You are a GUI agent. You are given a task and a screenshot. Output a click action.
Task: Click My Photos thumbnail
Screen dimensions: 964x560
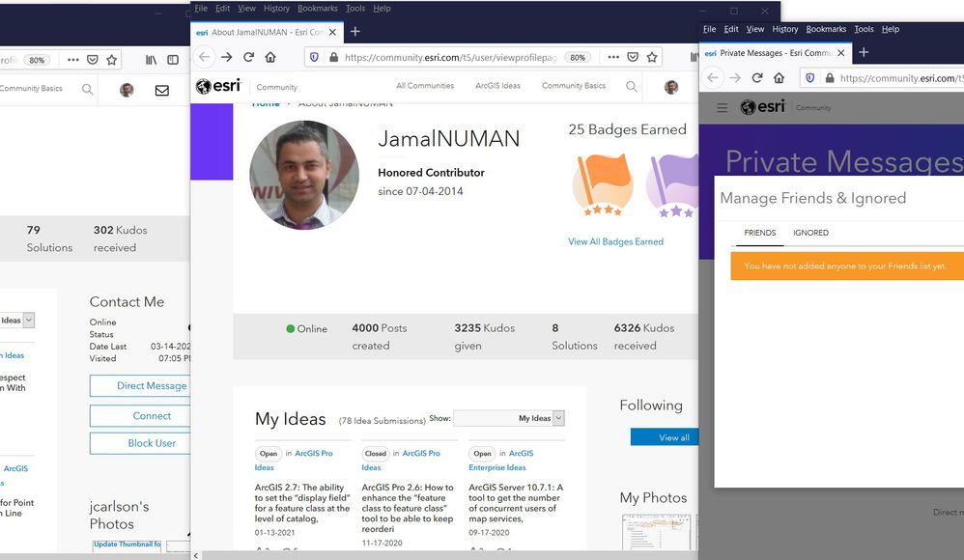click(657, 532)
